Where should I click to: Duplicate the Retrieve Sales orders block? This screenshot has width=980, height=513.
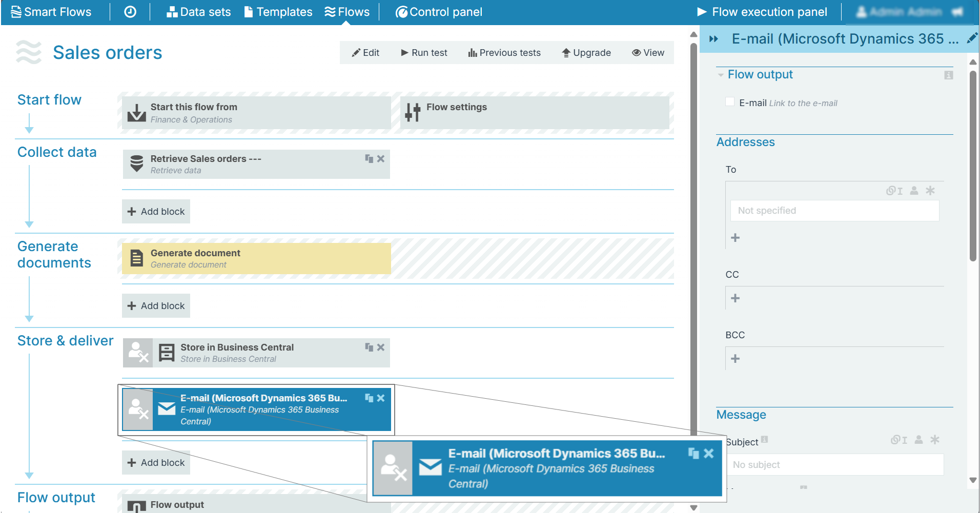pos(369,159)
